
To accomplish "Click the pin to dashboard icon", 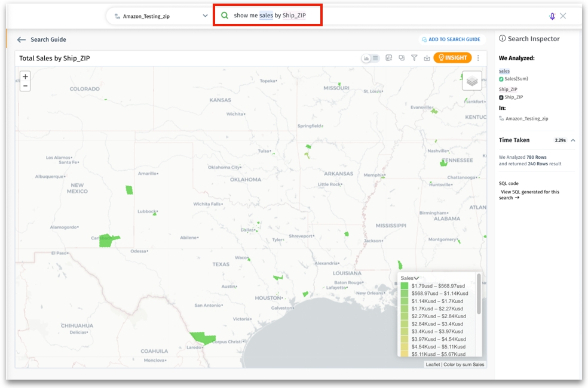I will [x=389, y=58].
